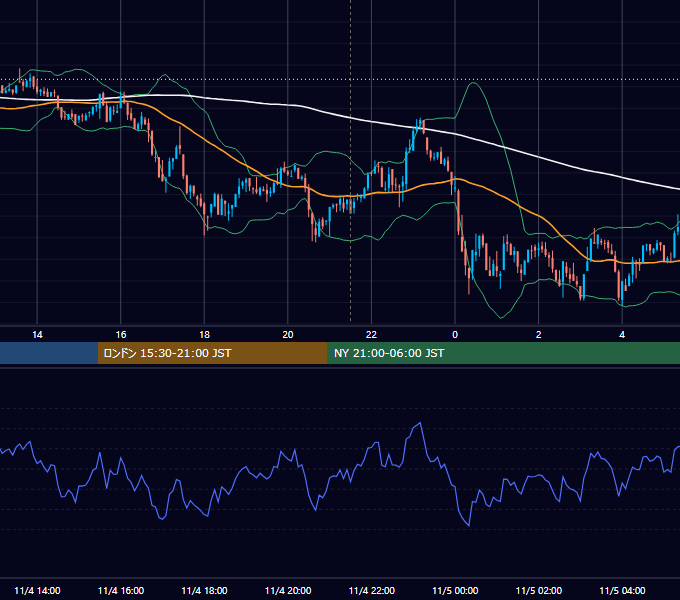Click the 22 hour label on price chart axis
Screen dimensions: 680x600
(371, 335)
